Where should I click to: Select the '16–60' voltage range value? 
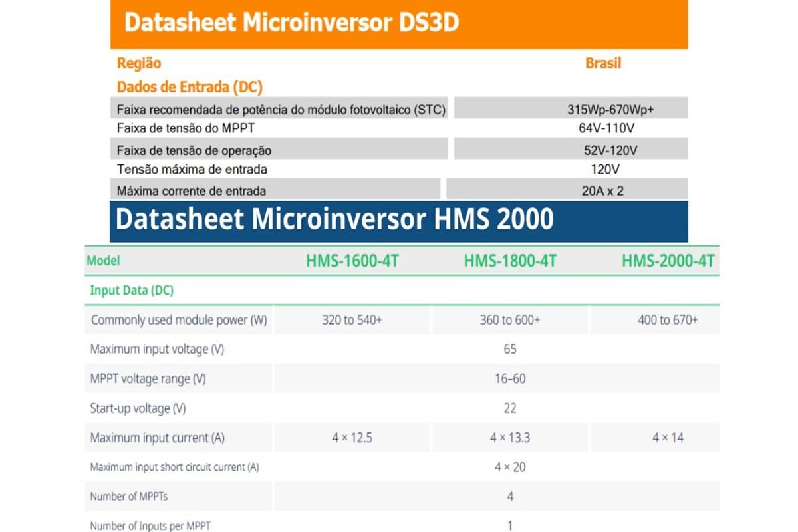coord(510,379)
